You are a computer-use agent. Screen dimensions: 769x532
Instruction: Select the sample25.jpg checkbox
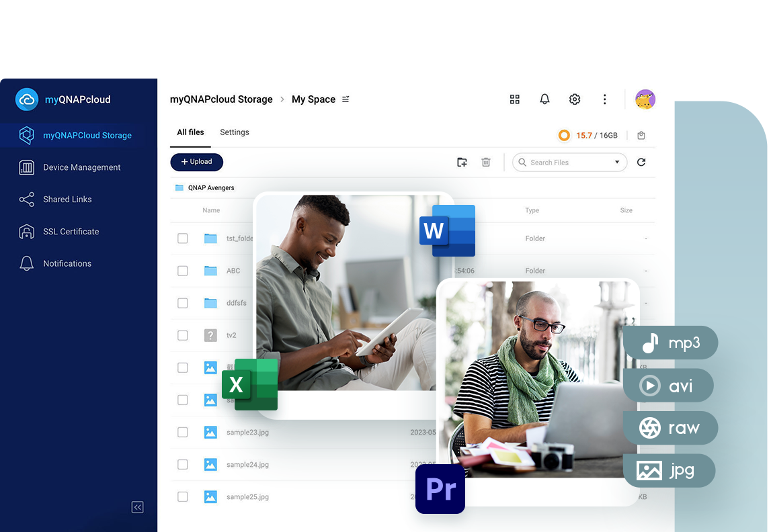pyautogui.click(x=183, y=496)
